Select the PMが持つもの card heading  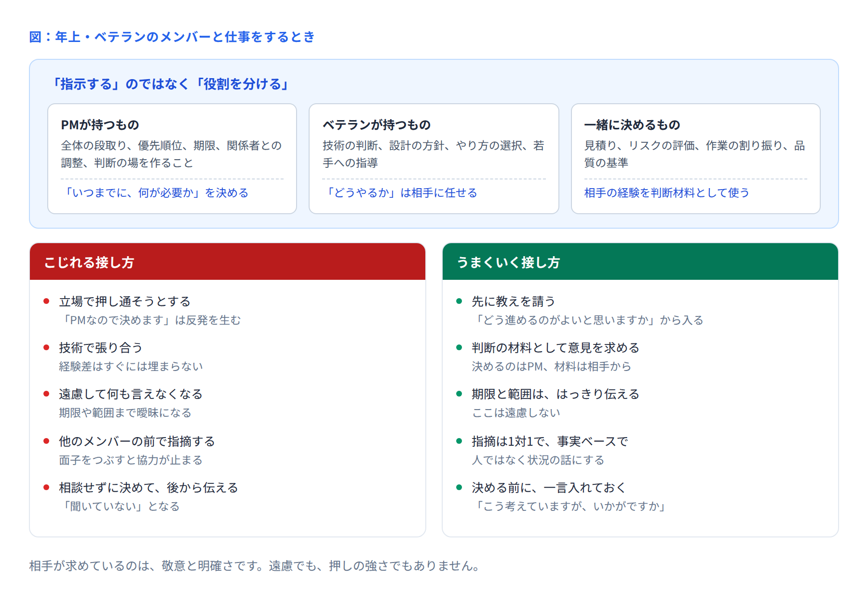(x=100, y=125)
